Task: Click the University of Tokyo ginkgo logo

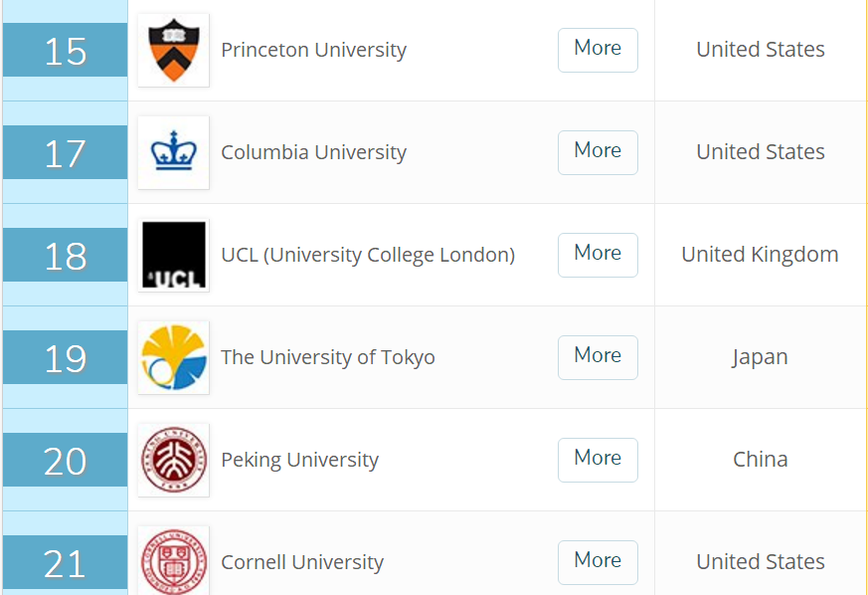Action: (173, 357)
